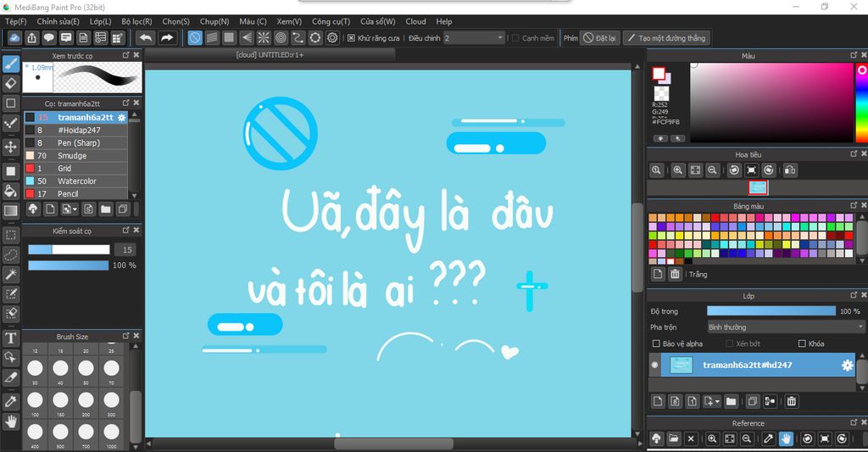Select the Pen (Sharp) brush

pos(75,143)
